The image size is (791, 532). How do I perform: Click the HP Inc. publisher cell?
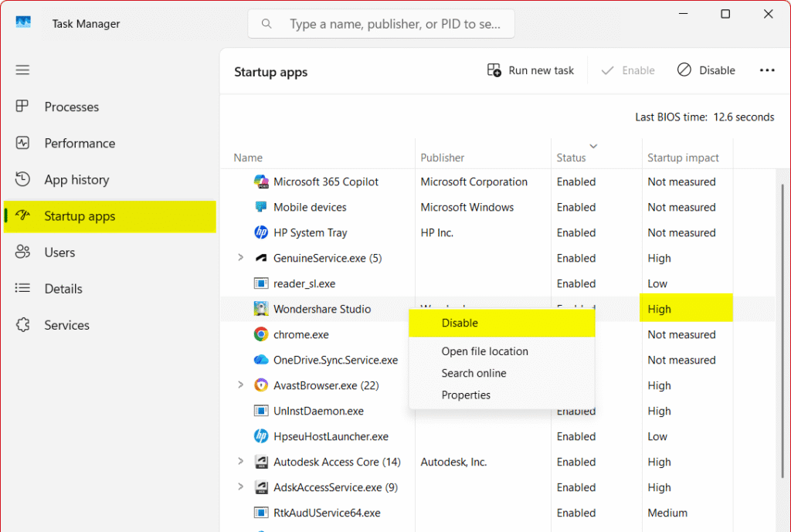click(437, 232)
